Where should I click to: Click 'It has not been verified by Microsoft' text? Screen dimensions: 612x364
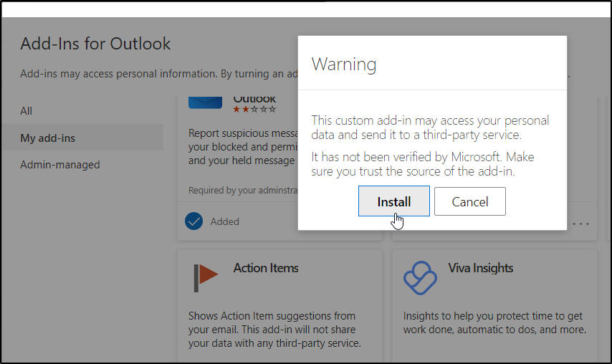(423, 164)
